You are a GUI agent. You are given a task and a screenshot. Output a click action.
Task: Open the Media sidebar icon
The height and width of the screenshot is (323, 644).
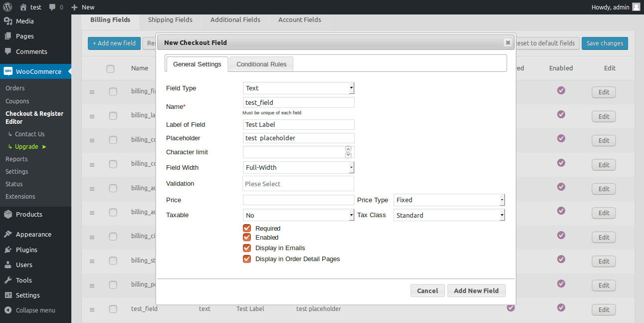coord(8,21)
